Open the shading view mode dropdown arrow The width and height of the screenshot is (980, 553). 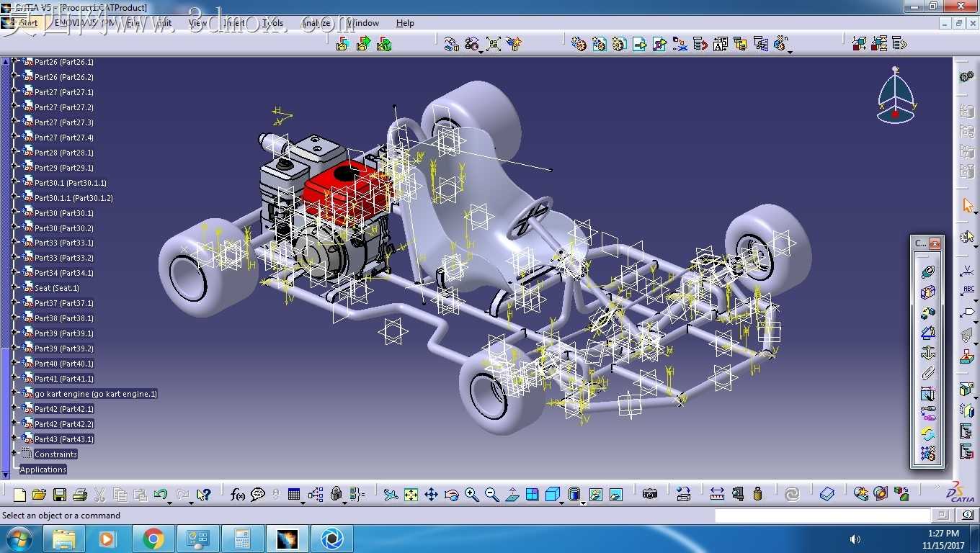[582, 503]
